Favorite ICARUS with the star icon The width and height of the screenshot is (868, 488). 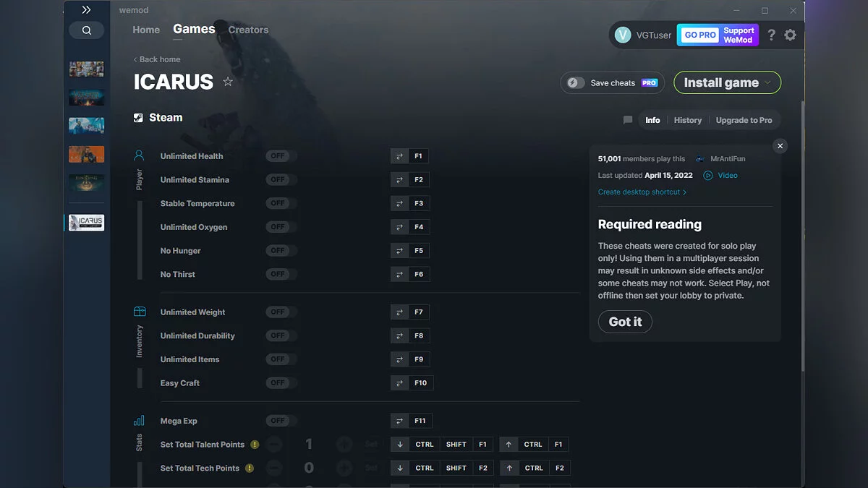coord(228,82)
